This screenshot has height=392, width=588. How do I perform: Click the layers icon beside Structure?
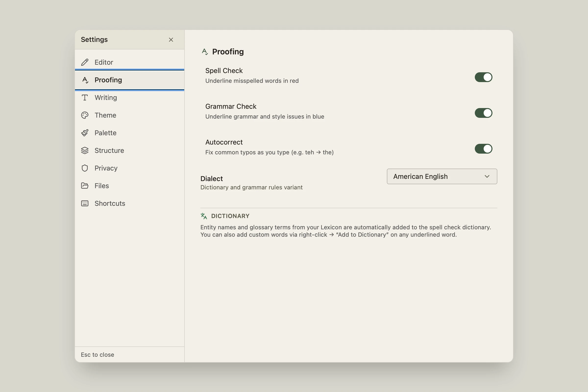pyautogui.click(x=85, y=150)
